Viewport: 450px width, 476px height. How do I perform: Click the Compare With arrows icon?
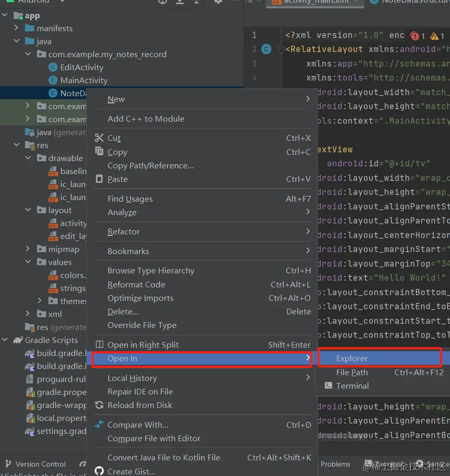pyautogui.click(x=99, y=425)
